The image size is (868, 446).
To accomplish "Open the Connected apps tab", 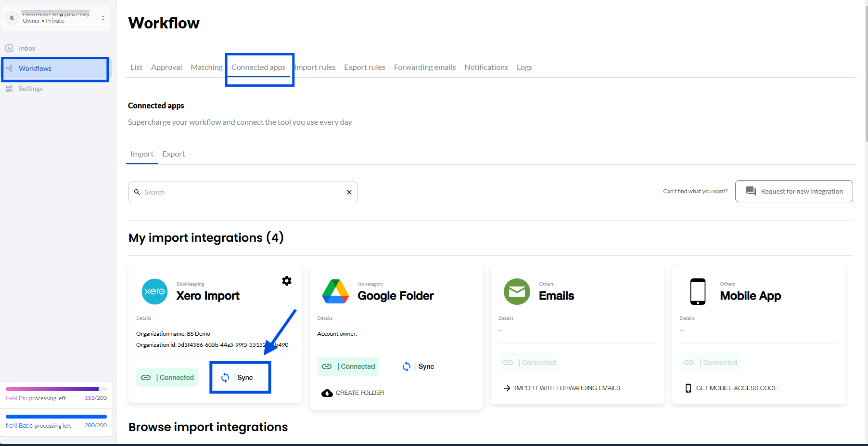I will (258, 67).
